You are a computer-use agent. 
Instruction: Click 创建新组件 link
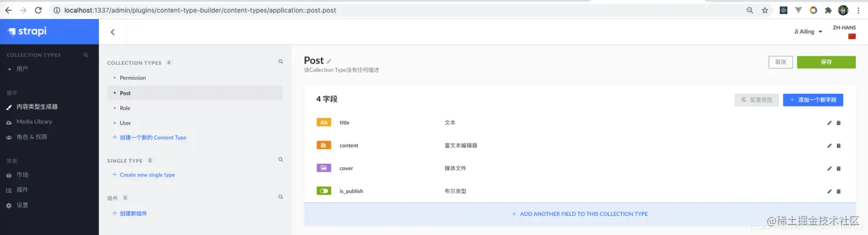pyautogui.click(x=130, y=214)
